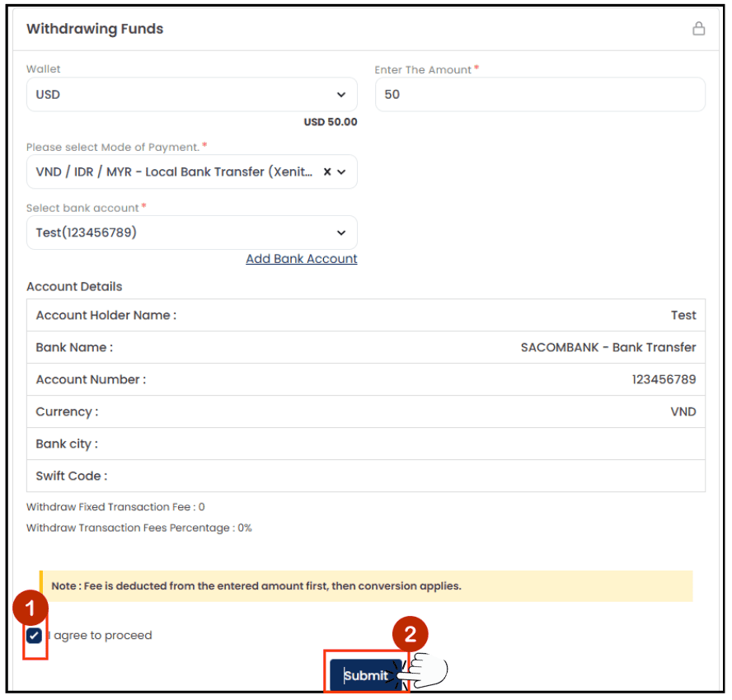Expand the Mode of Payment dropdown arrow
The width and height of the screenshot is (732, 700).
[342, 171]
